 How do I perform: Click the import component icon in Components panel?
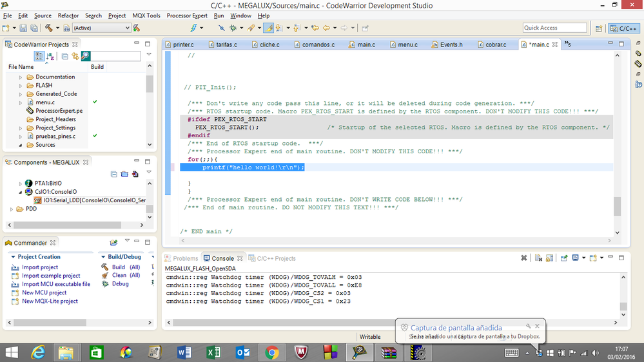(x=135, y=174)
